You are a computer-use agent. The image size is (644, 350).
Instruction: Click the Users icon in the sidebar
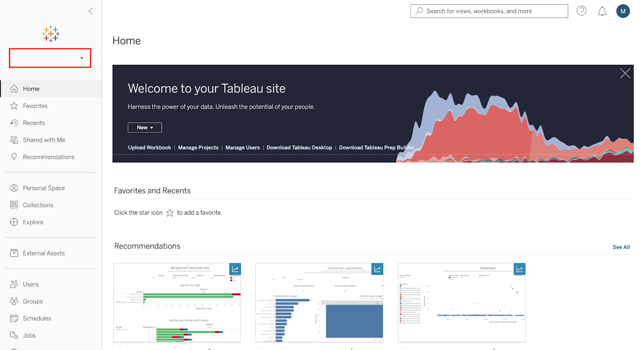[14, 284]
